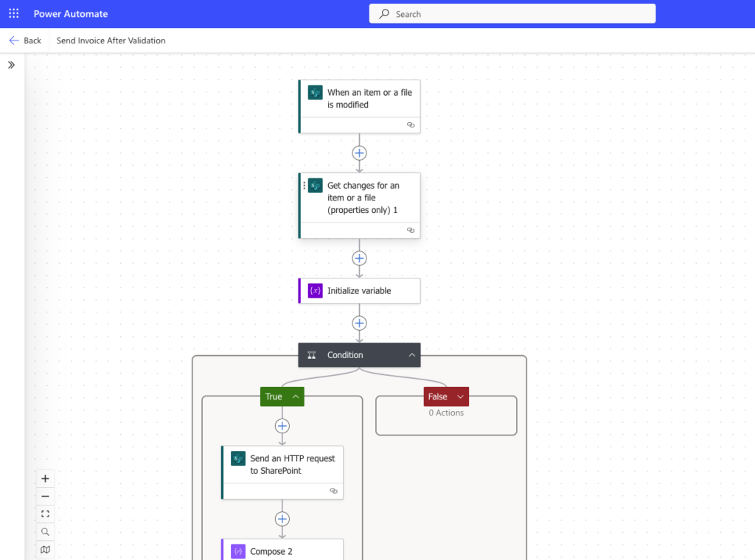Open the three-dot menu on Get changes card
The height and width of the screenshot is (560, 755).
coord(305,185)
